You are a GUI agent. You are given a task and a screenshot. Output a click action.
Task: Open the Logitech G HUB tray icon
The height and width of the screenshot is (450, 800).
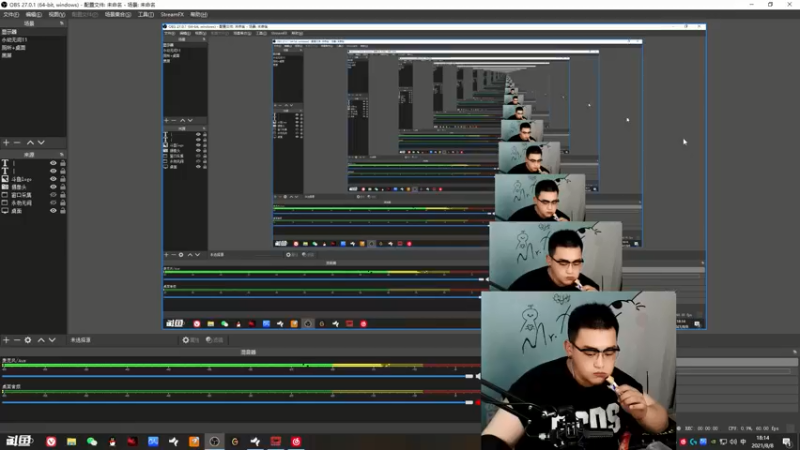pyautogui.click(x=693, y=442)
